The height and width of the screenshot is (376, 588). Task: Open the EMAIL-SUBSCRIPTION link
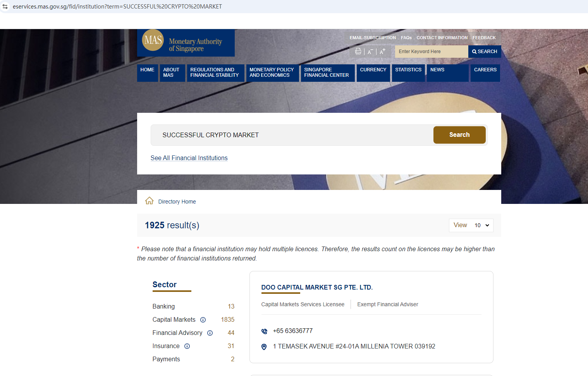(373, 38)
